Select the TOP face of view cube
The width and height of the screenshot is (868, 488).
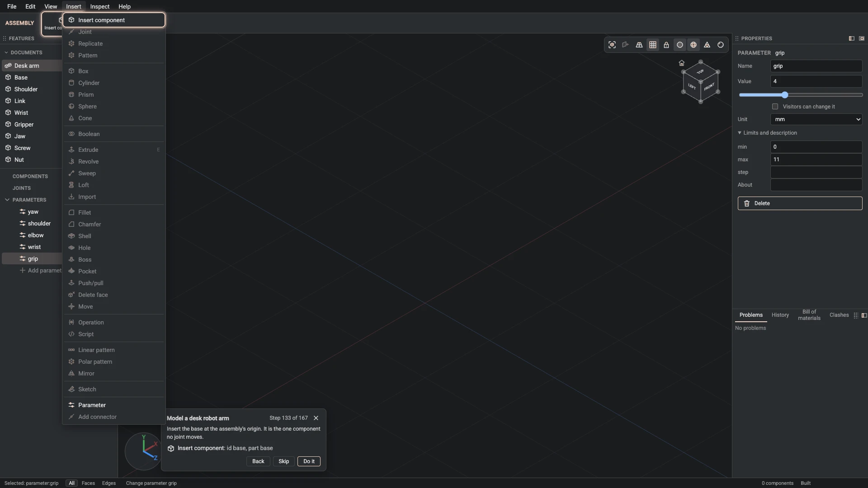click(700, 72)
